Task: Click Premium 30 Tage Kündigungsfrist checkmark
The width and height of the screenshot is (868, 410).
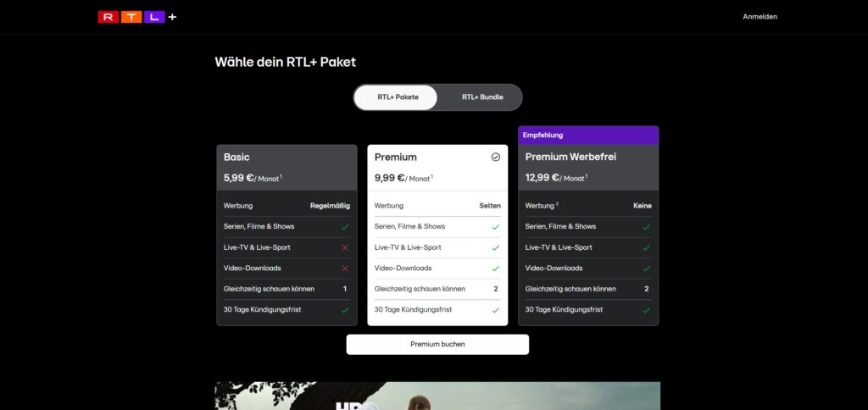Action: click(495, 310)
